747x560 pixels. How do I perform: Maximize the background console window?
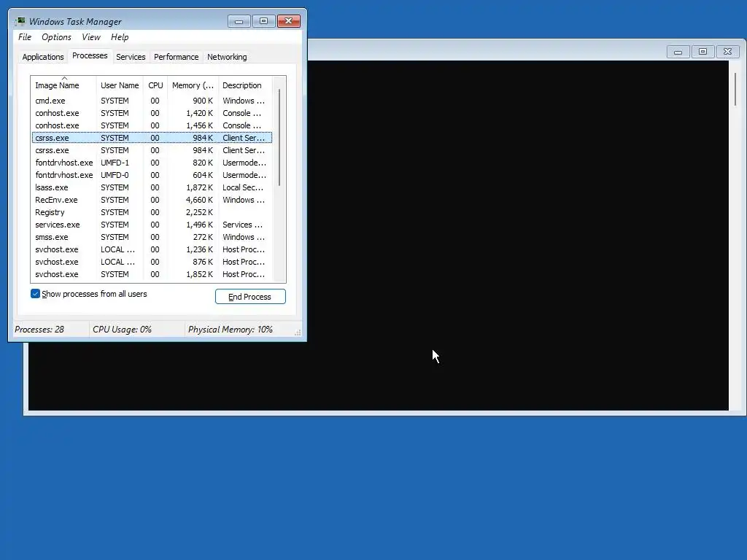click(x=703, y=52)
